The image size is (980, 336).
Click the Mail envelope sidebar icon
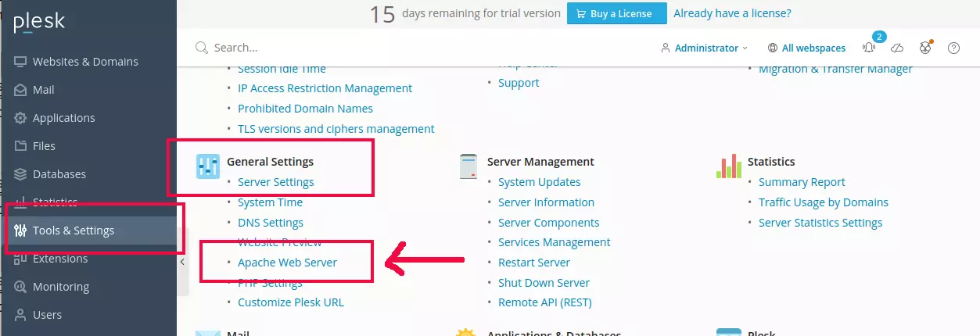(x=20, y=90)
